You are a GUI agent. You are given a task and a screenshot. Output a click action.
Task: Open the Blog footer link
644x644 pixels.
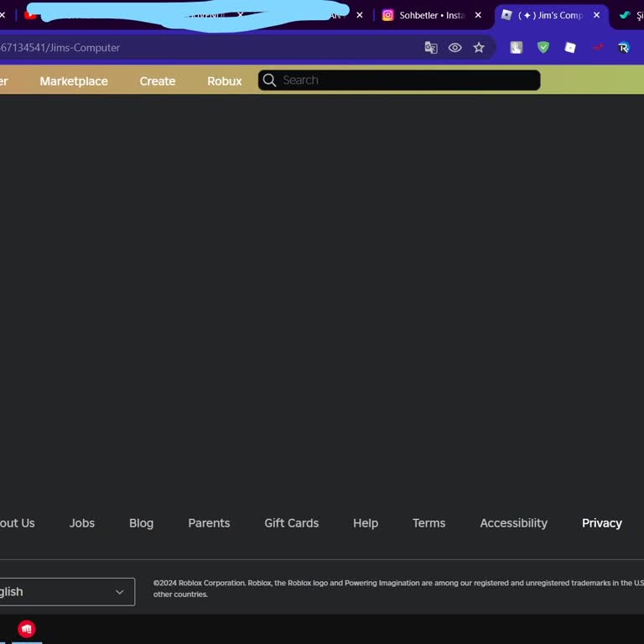click(141, 523)
